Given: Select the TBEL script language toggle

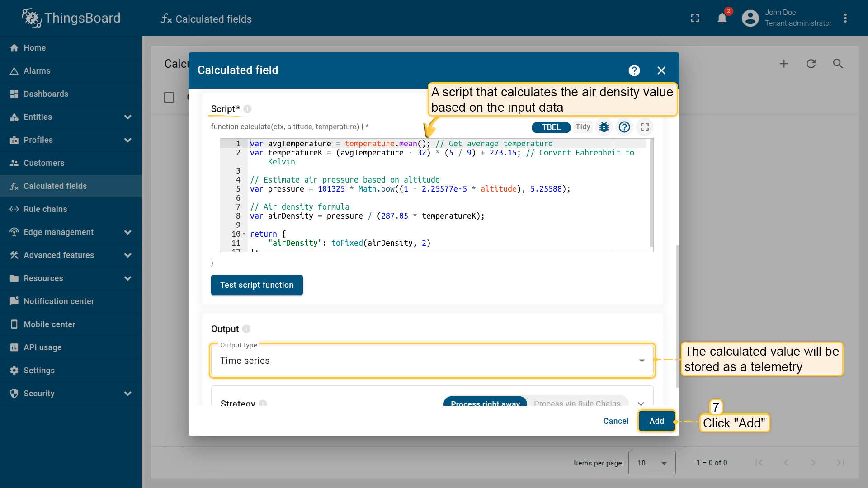Looking at the screenshot, I should [551, 127].
